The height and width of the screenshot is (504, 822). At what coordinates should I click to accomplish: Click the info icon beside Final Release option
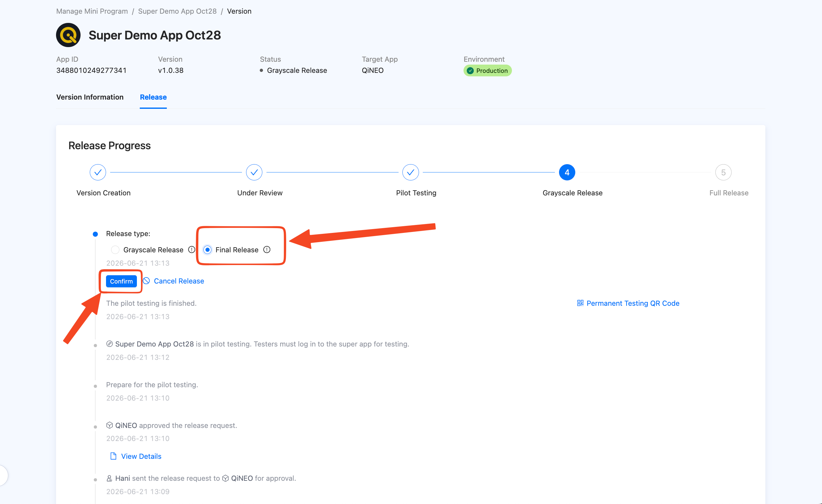click(266, 249)
